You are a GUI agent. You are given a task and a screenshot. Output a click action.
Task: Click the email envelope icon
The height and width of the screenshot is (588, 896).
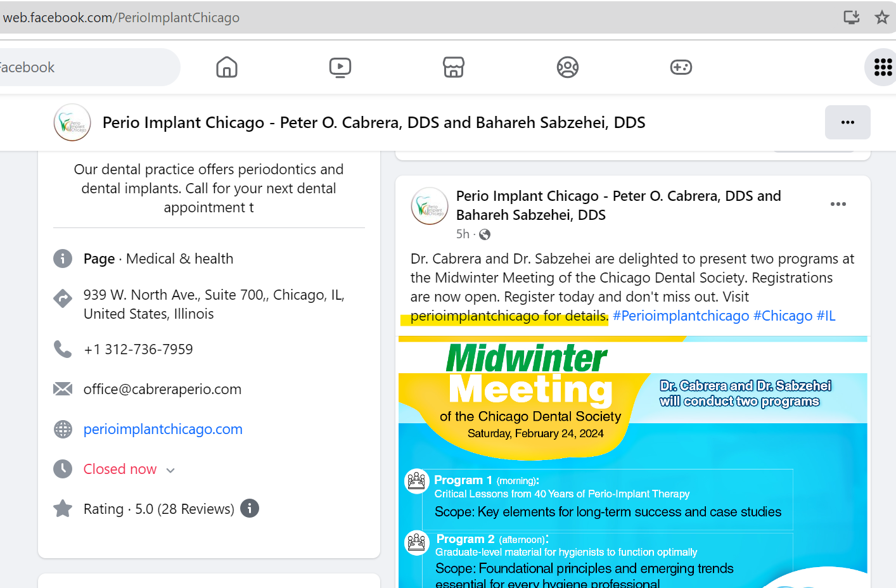pos(63,389)
